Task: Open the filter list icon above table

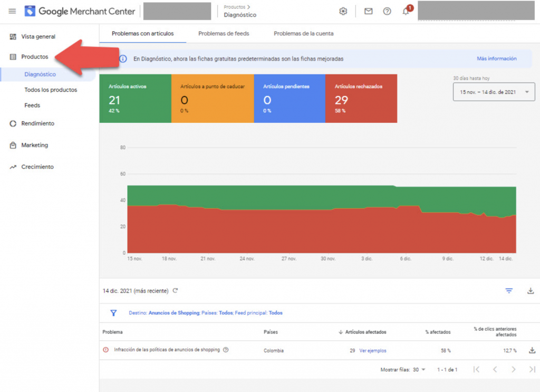Action: click(x=509, y=291)
